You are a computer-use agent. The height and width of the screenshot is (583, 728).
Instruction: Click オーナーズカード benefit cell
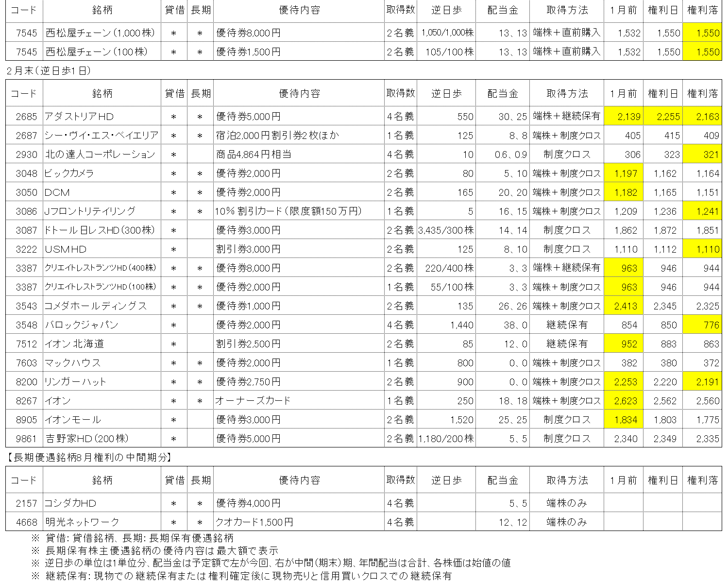pyautogui.click(x=299, y=401)
